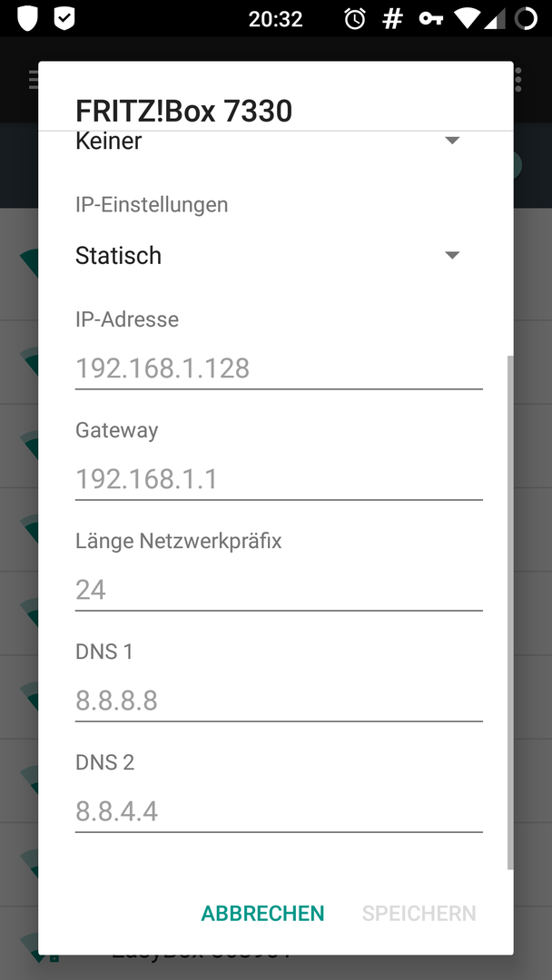The image size is (552, 980).
Task: Tap the status bar clock 20:32
Action: pos(276,19)
